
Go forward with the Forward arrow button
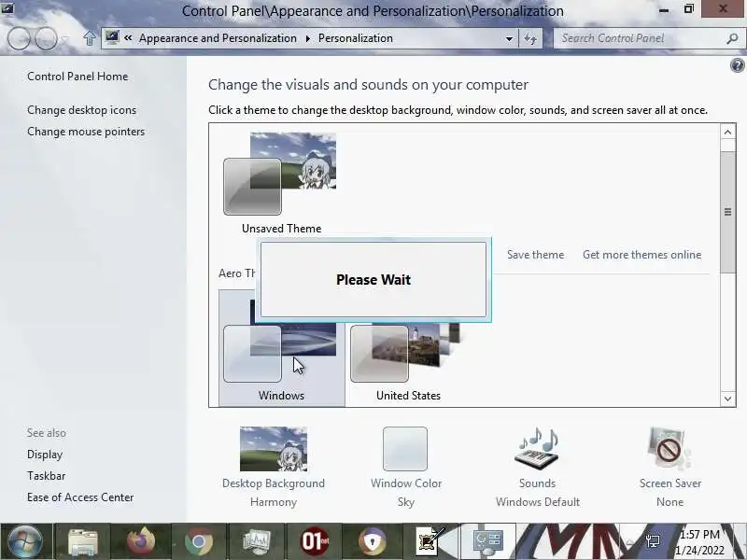46,38
